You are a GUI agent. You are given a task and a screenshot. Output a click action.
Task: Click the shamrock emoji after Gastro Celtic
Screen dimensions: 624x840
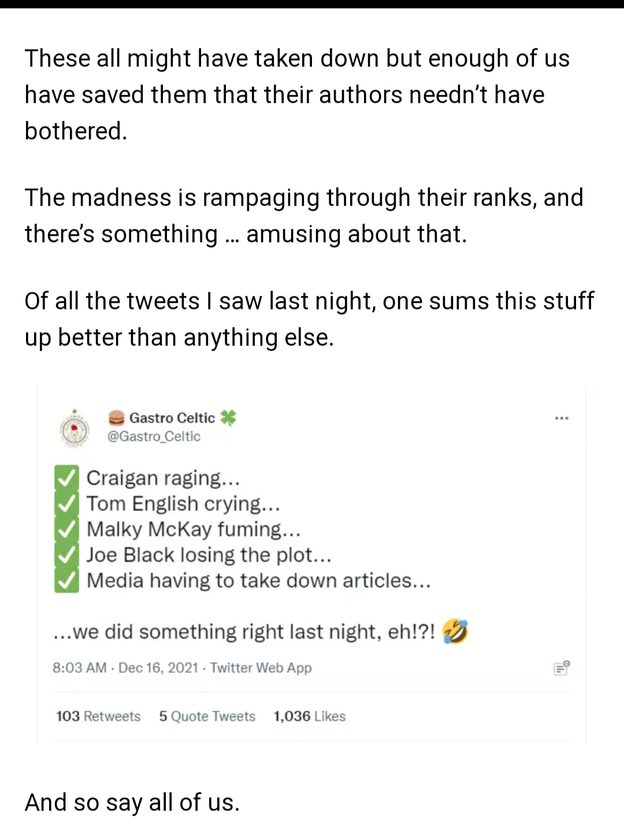pos(228,418)
